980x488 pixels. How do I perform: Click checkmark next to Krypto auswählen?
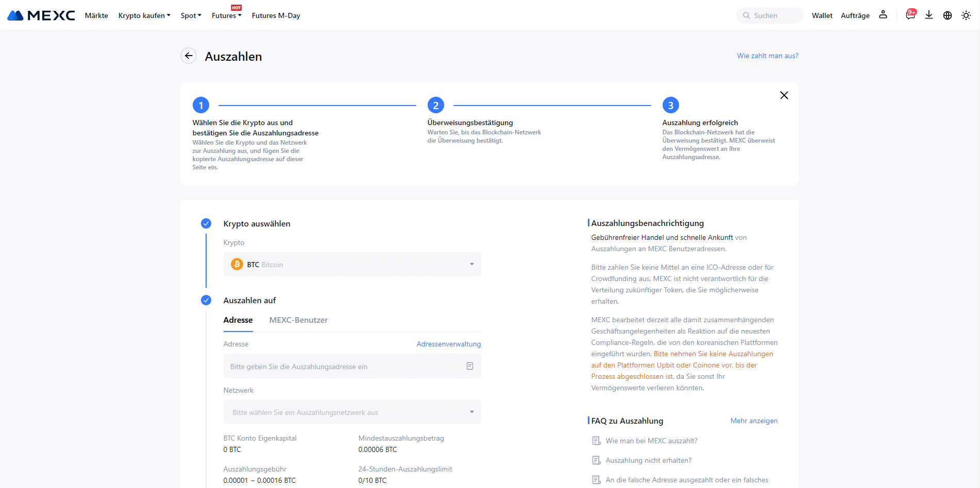(x=206, y=223)
